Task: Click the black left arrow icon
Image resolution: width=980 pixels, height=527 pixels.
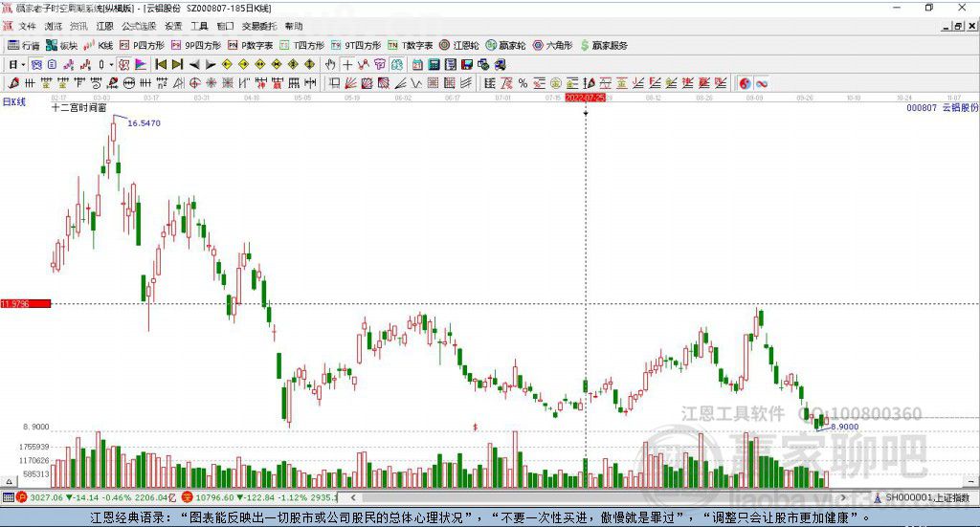Action: click(x=194, y=65)
